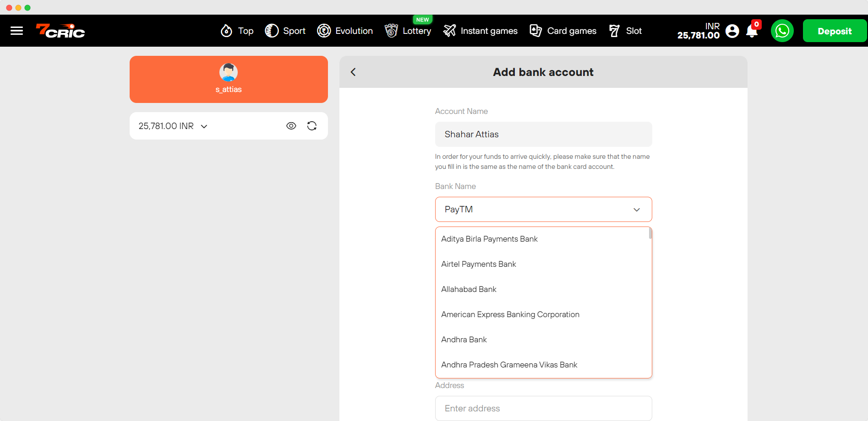Click the Add bank account heading
The width and height of the screenshot is (868, 421).
[543, 72]
